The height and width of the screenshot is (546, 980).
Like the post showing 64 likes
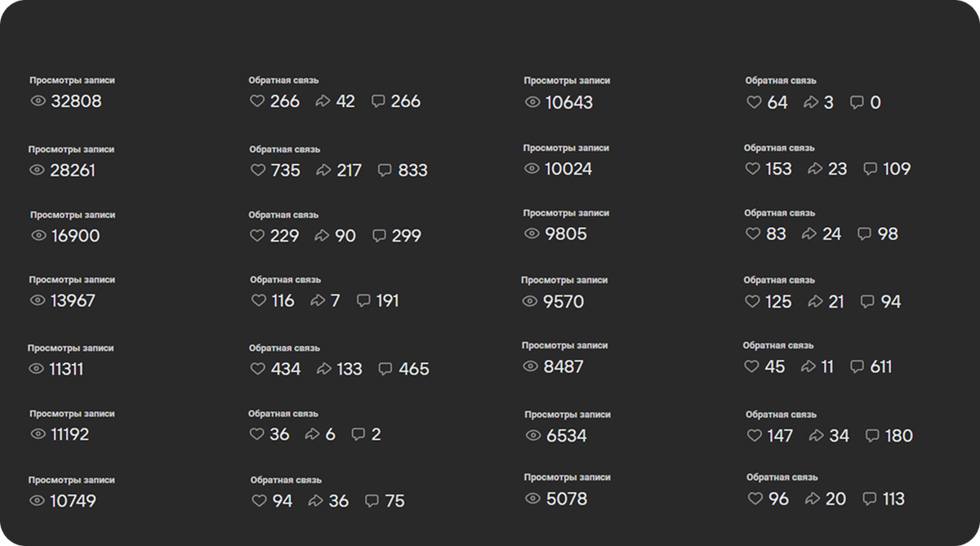(755, 102)
